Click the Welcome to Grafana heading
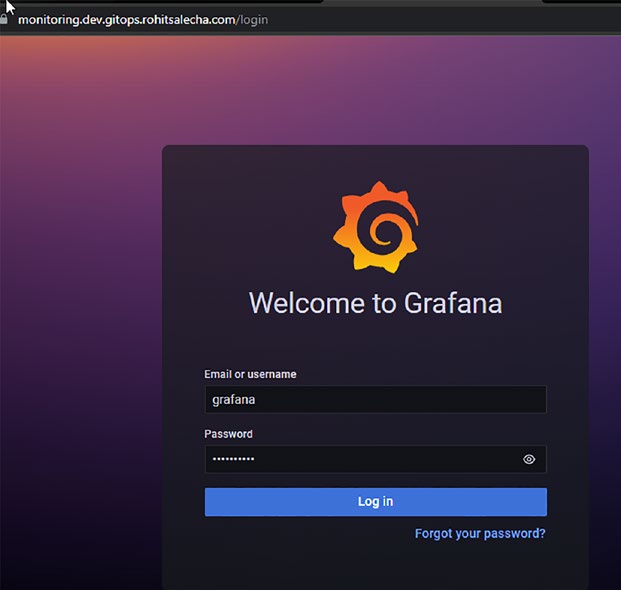The height and width of the screenshot is (590, 621). [x=375, y=303]
